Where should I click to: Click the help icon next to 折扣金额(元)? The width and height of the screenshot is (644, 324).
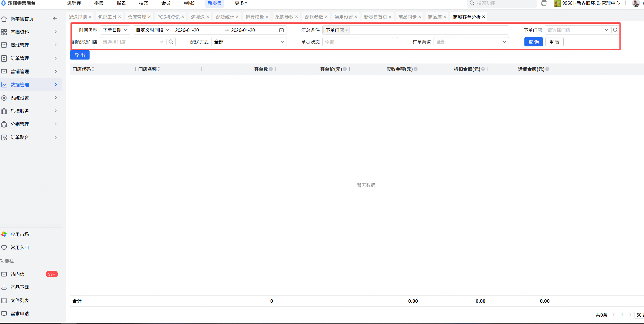(483, 69)
